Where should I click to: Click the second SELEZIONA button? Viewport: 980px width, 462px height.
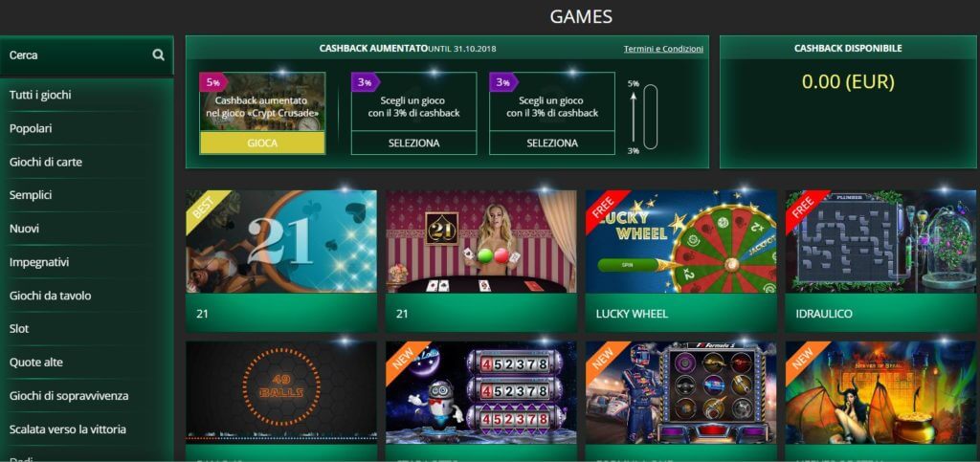[x=552, y=143]
